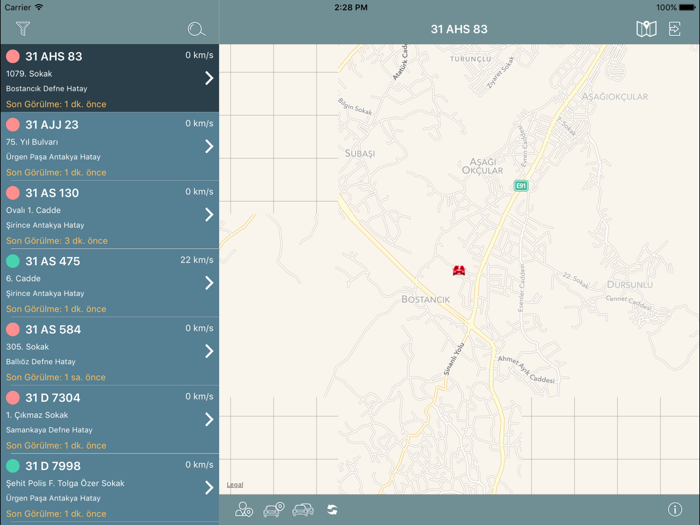Viewport: 700px width, 525px height.
Task: Tap the location pins icon in bottom toolbar
Action: coord(244,509)
